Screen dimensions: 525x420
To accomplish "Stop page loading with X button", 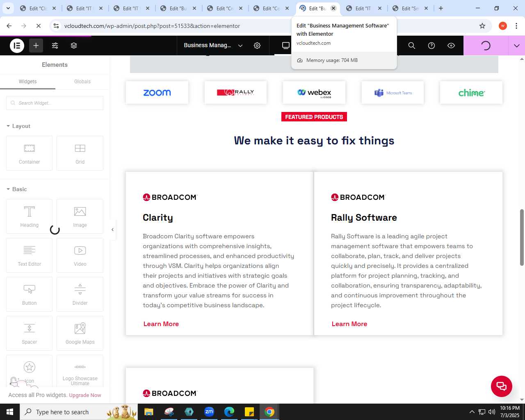I will point(38,26).
